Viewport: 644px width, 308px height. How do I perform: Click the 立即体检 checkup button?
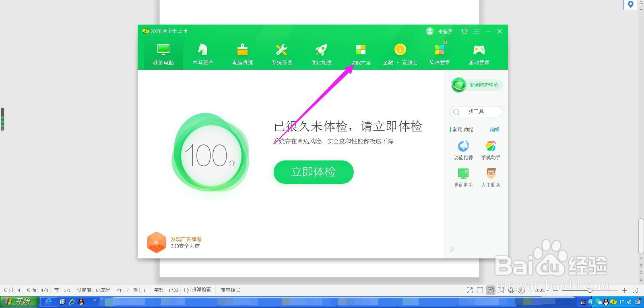(x=314, y=172)
